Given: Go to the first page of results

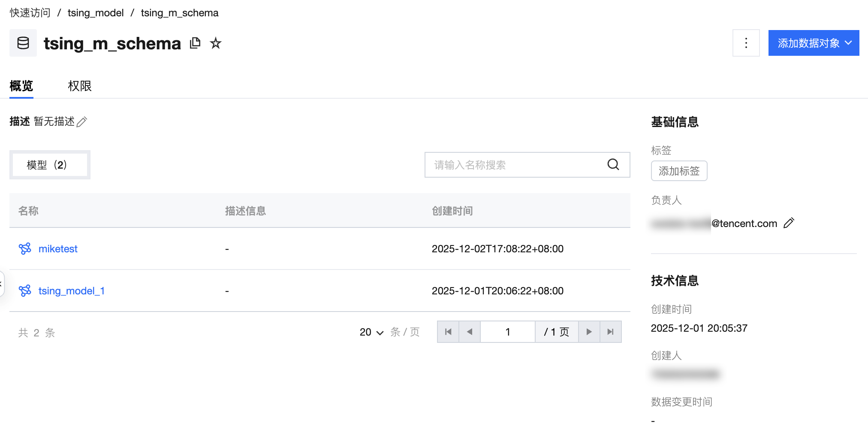Looking at the screenshot, I should [x=448, y=332].
